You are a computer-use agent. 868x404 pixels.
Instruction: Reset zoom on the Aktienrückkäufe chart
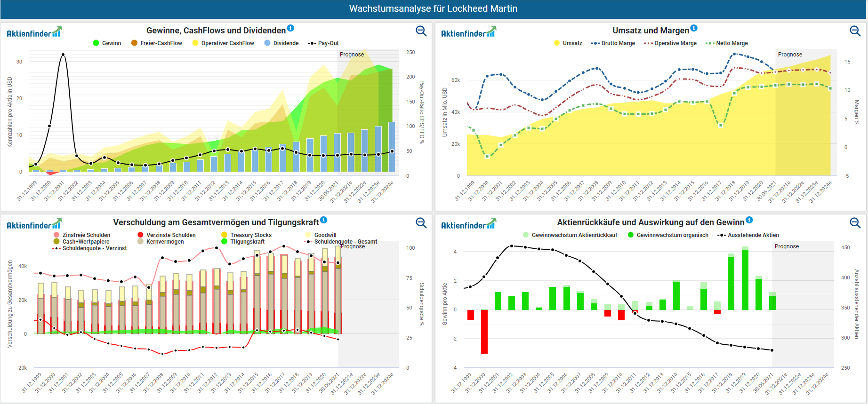(x=855, y=223)
